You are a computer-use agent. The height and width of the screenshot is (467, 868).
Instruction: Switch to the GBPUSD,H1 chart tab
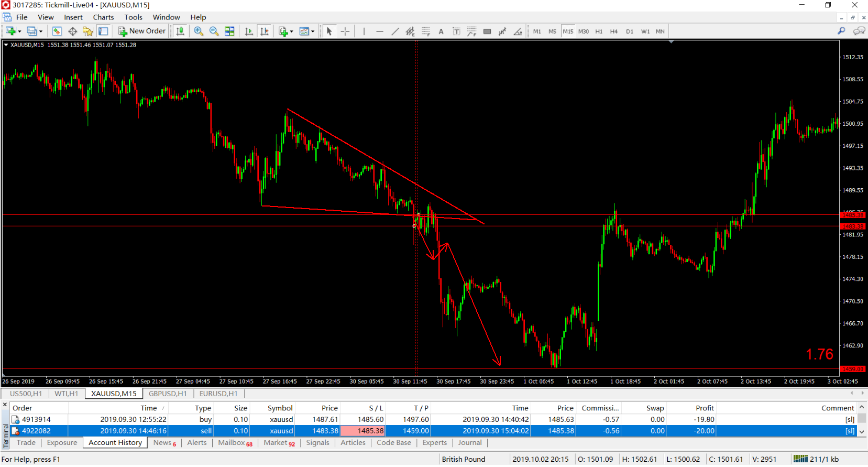tap(168, 394)
